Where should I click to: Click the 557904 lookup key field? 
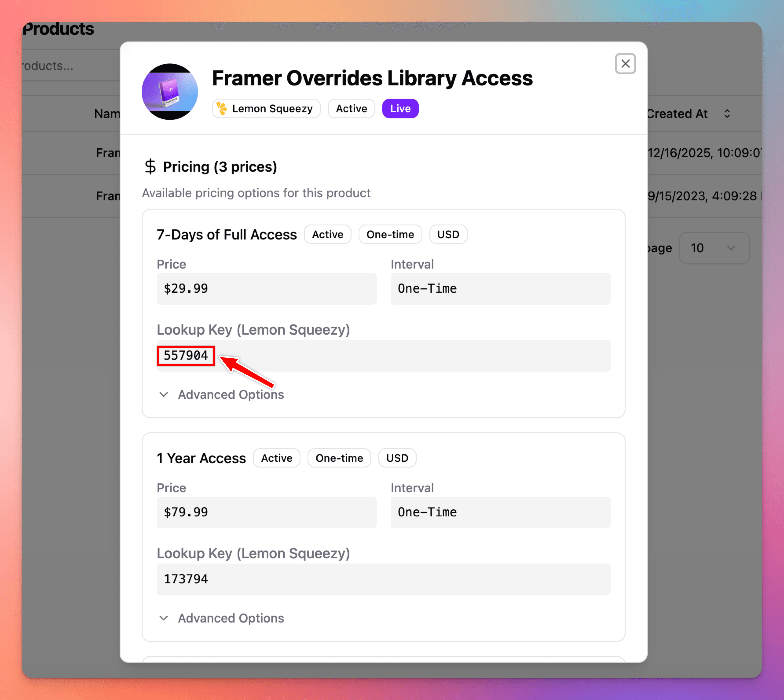click(x=383, y=356)
